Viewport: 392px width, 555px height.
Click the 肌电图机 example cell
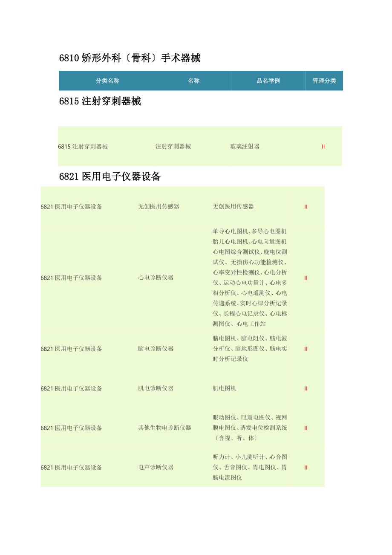224,388
